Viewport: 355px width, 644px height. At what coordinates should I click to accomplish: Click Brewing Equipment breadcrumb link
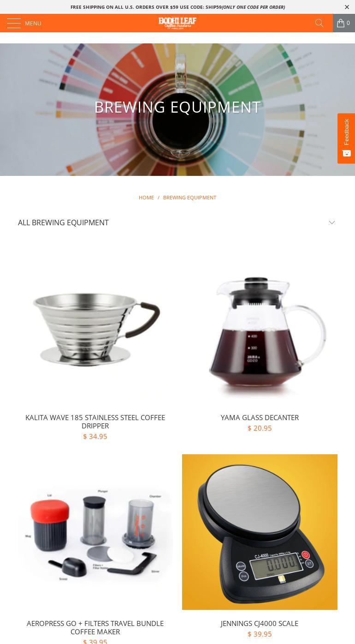pyautogui.click(x=189, y=198)
